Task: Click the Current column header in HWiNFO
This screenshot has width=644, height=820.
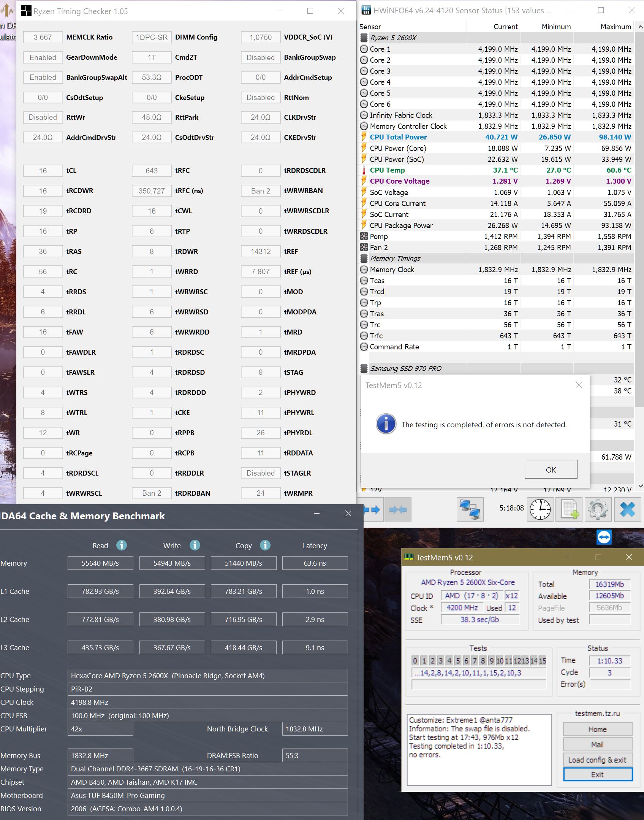Action: pos(493,27)
